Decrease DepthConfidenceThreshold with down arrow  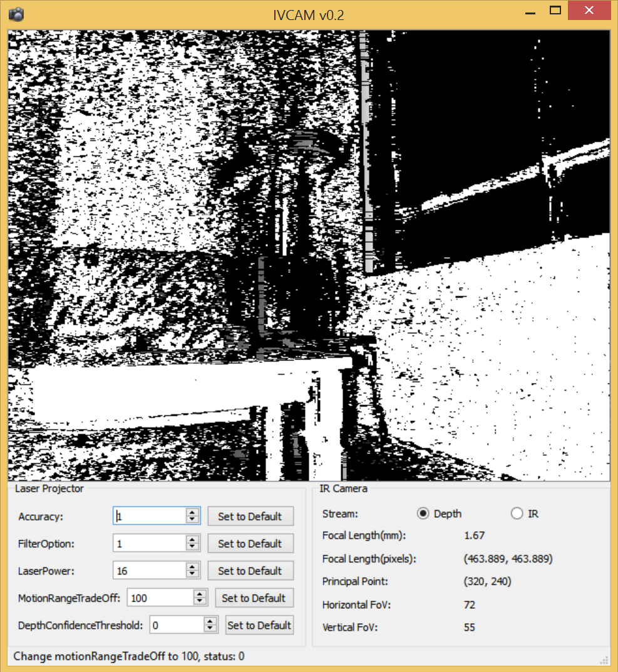click(210, 629)
